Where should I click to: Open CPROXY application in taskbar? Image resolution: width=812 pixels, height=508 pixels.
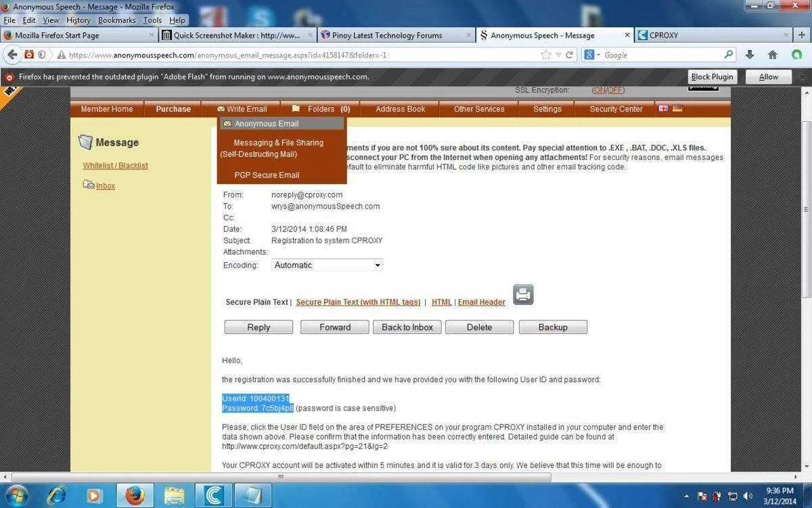214,496
